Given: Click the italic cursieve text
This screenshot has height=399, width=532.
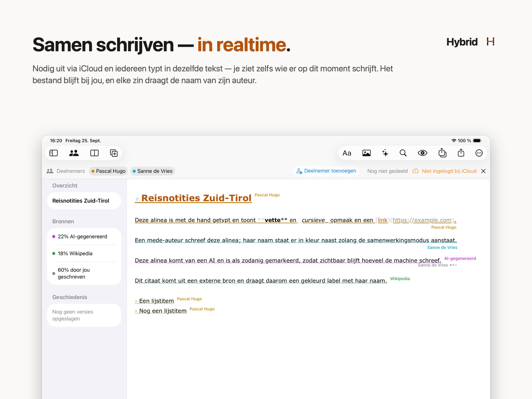Looking at the screenshot, I should point(313,220).
